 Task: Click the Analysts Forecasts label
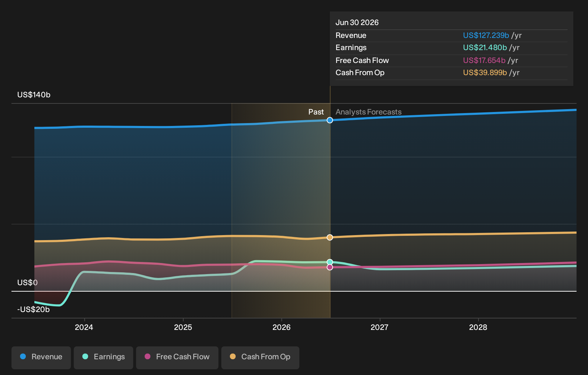click(368, 112)
